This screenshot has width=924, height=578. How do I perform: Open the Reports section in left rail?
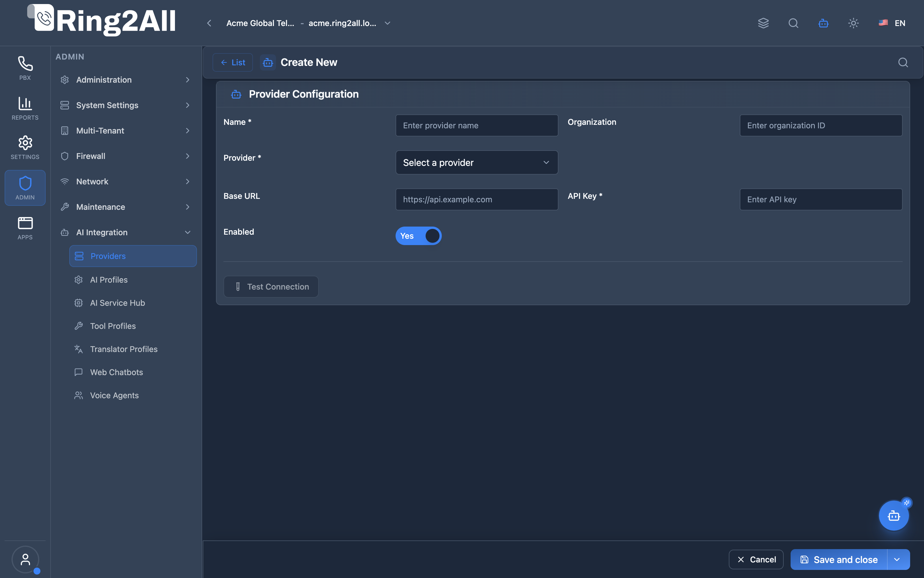click(25, 108)
